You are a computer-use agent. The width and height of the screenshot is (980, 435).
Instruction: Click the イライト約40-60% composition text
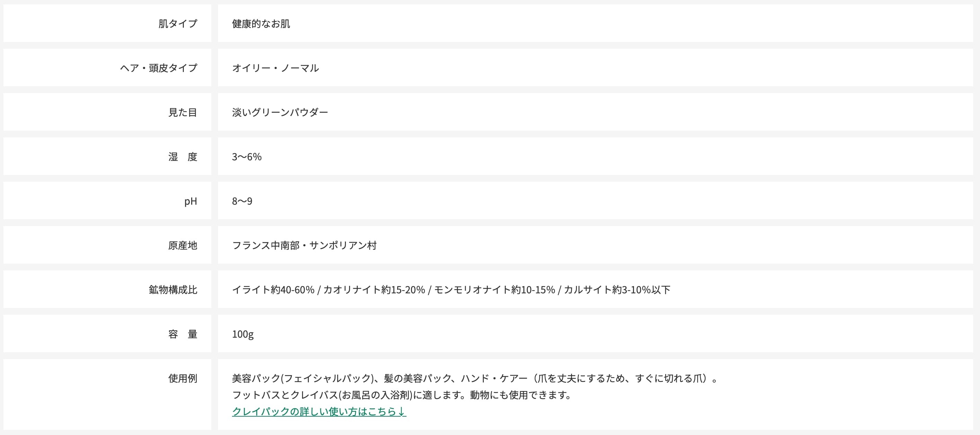(273, 290)
